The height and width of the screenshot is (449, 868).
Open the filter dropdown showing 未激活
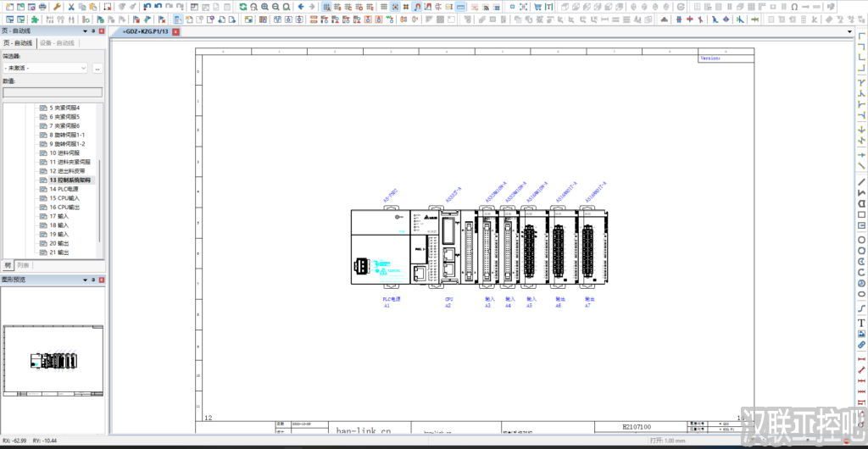point(45,68)
